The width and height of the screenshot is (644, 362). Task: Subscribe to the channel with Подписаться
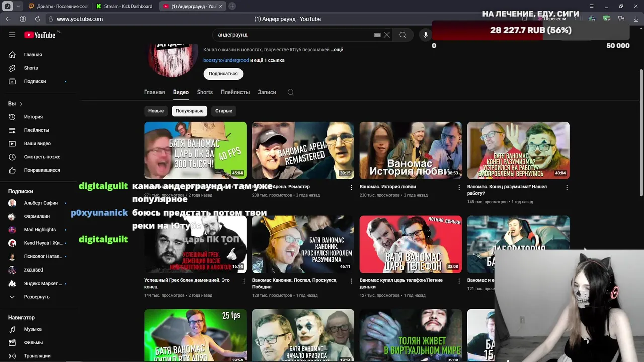click(223, 74)
